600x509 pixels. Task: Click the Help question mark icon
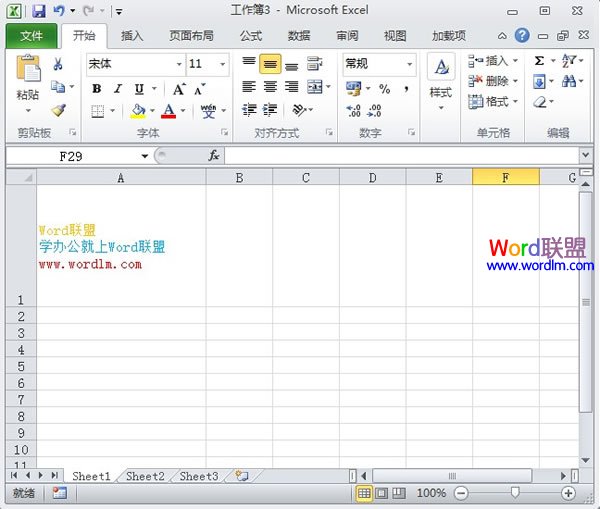522,36
